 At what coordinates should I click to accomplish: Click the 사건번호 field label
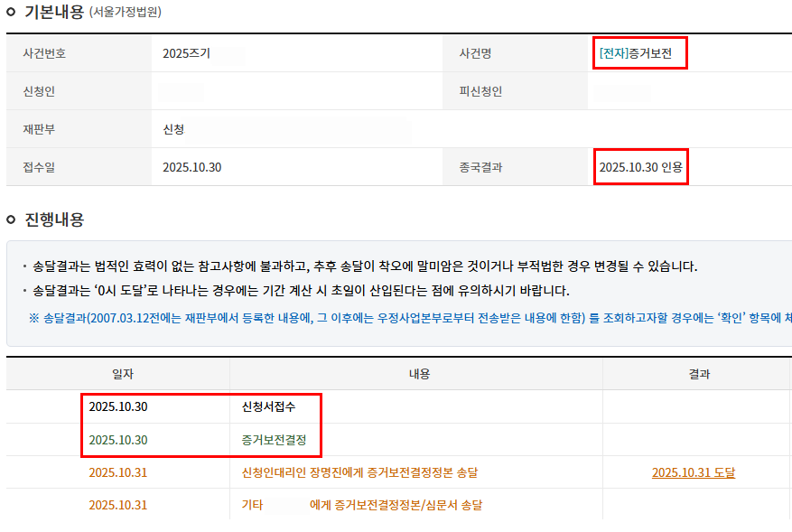[44, 53]
